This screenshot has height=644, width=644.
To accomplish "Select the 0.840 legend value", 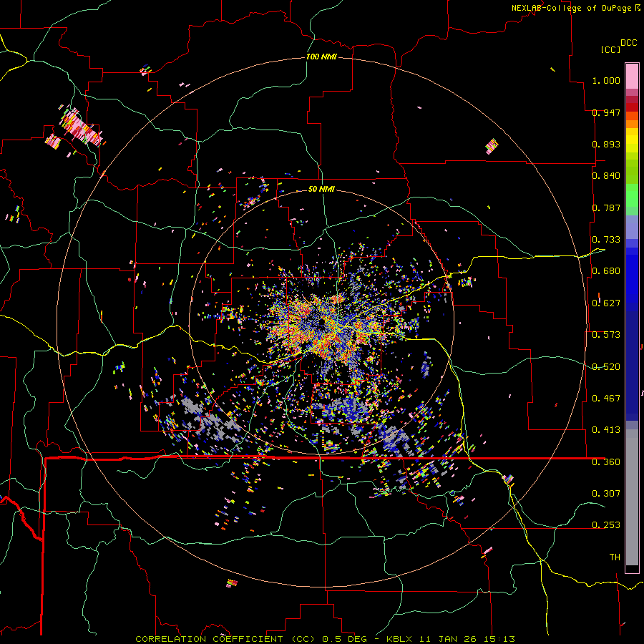I will pos(606,176).
